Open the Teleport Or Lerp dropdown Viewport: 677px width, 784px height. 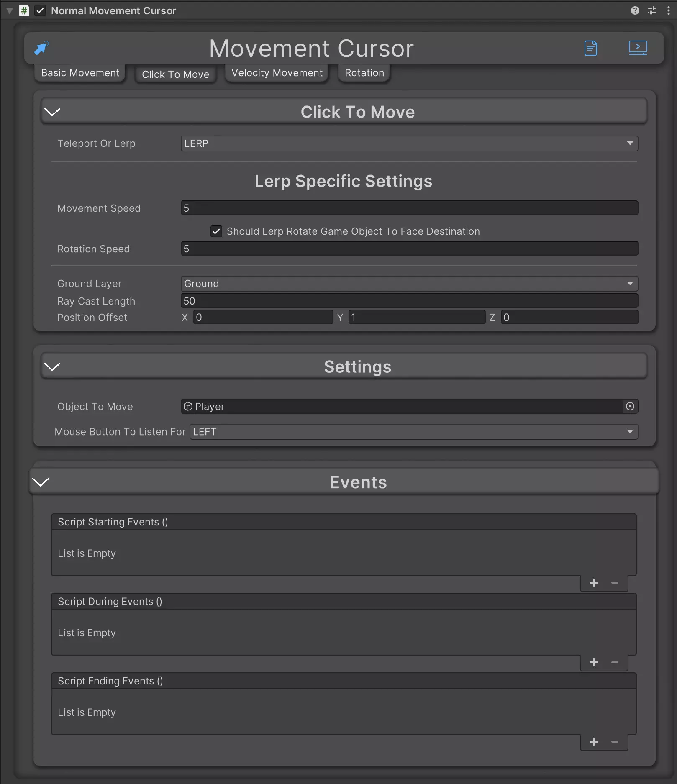409,143
